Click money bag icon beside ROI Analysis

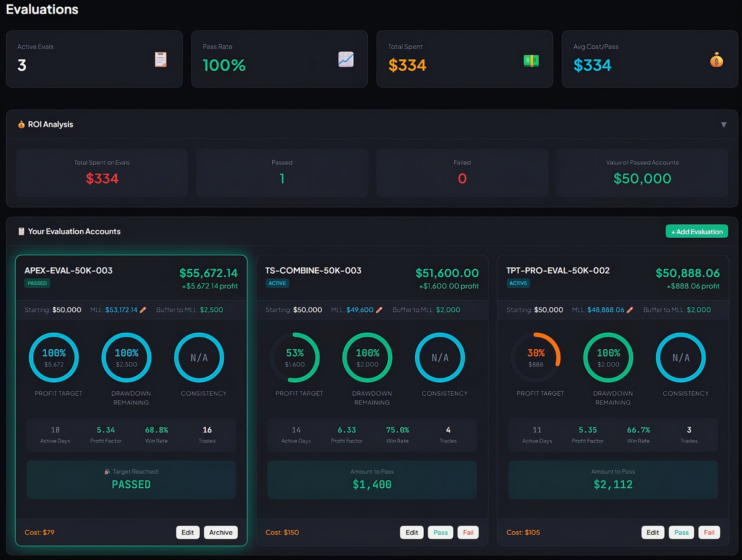pyautogui.click(x=21, y=125)
